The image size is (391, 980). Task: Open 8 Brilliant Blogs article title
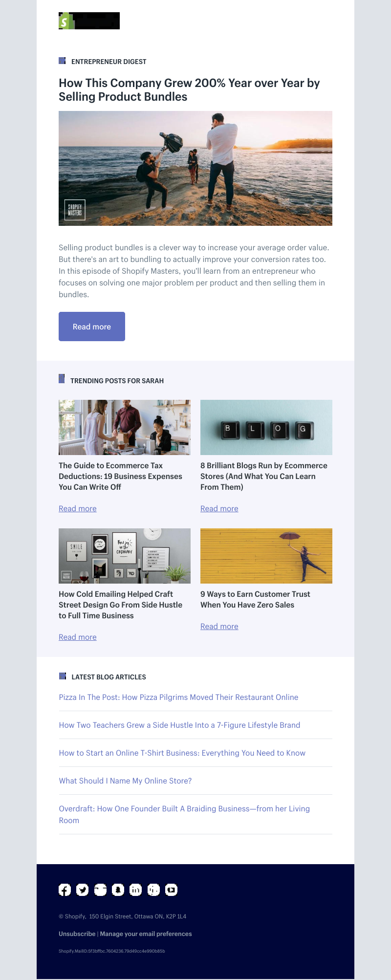coord(264,476)
